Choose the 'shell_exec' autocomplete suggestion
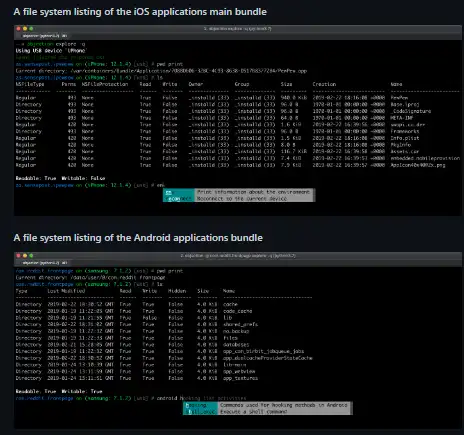 coord(200,412)
